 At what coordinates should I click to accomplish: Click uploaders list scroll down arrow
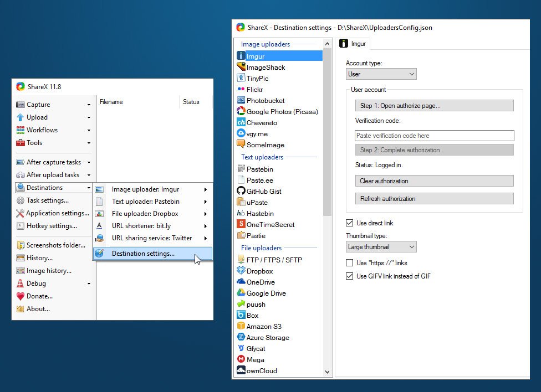pyautogui.click(x=327, y=372)
